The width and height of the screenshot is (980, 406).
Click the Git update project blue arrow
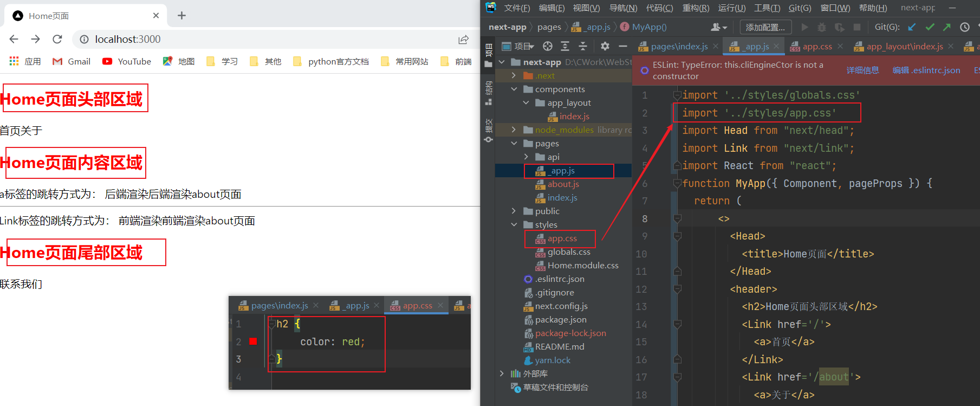[912, 27]
